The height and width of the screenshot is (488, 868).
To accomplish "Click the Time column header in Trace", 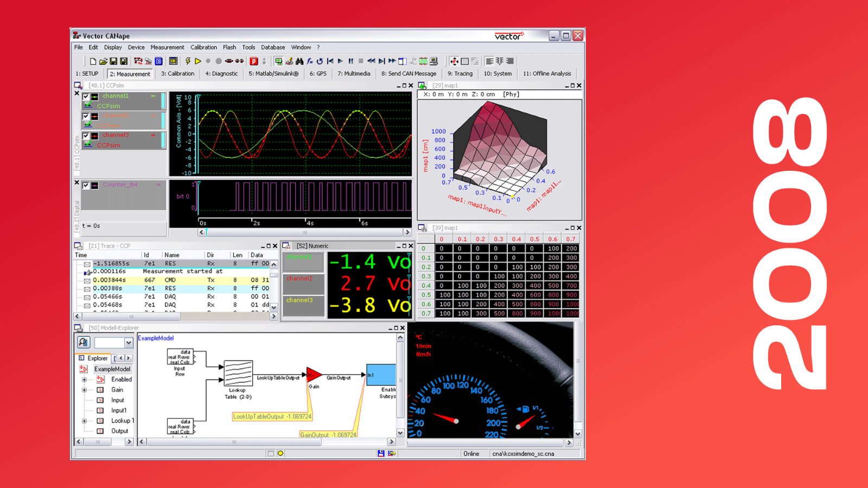I will 107,255.
